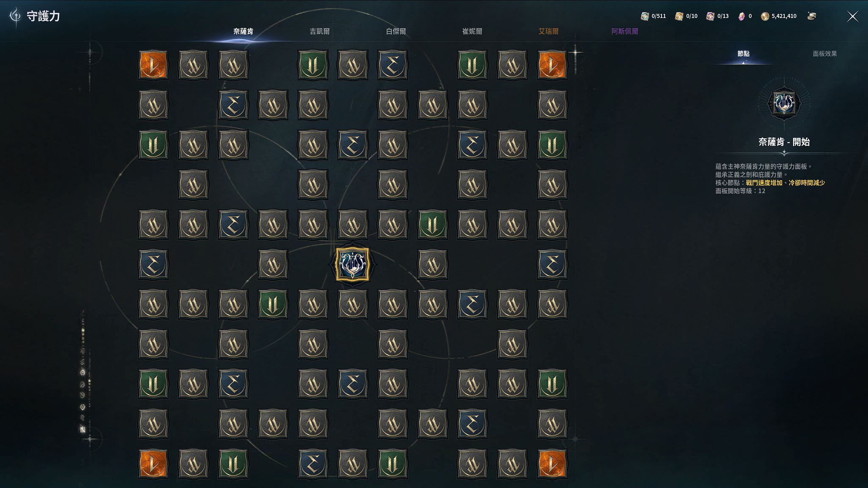Close the 守護力 window with the X

853,16
